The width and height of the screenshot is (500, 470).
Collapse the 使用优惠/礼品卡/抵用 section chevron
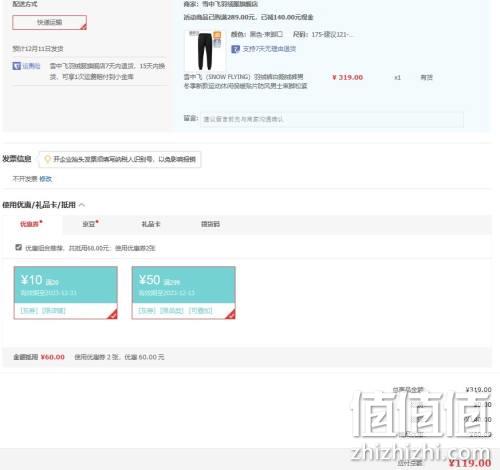click(82, 205)
